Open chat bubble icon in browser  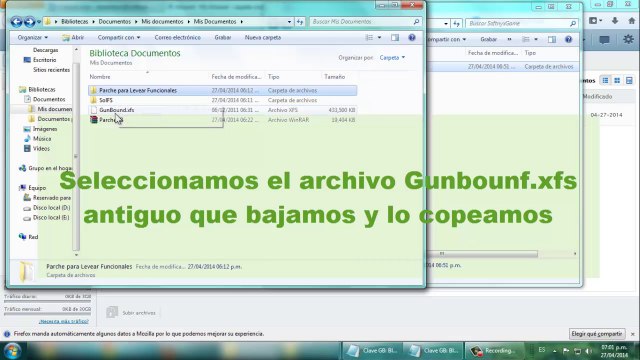[604, 40]
